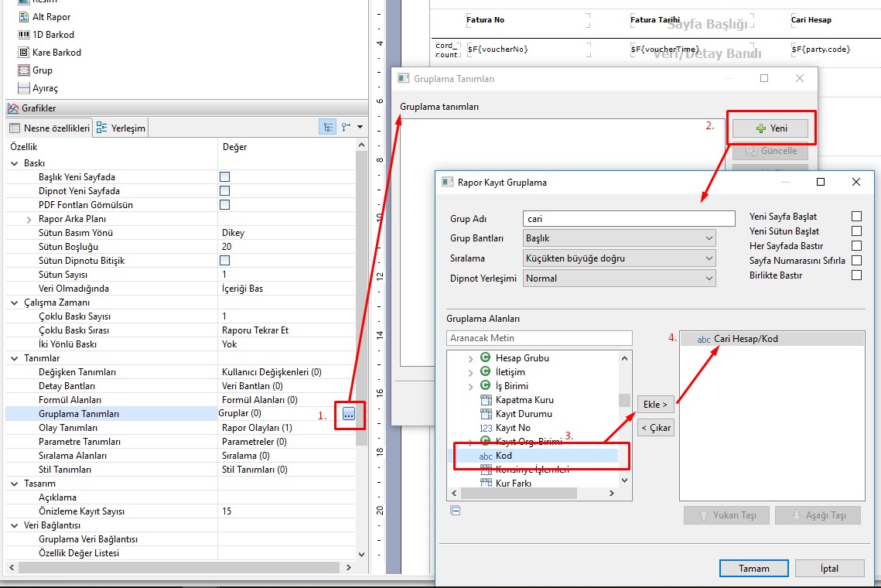Select the Kare Barkod palette item
This screenshot has height=588, width=881.
(56, 53)
